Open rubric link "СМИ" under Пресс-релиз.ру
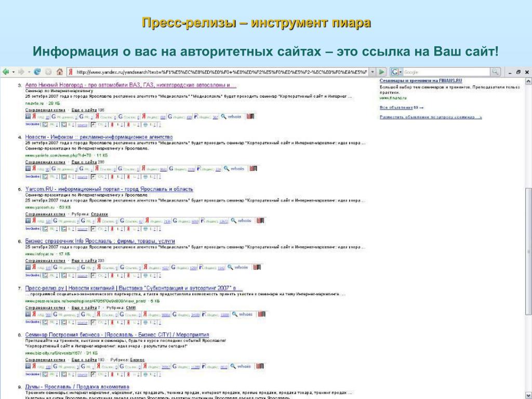The width and height of the screenshot is (532, 399). (x=130, y=308)
